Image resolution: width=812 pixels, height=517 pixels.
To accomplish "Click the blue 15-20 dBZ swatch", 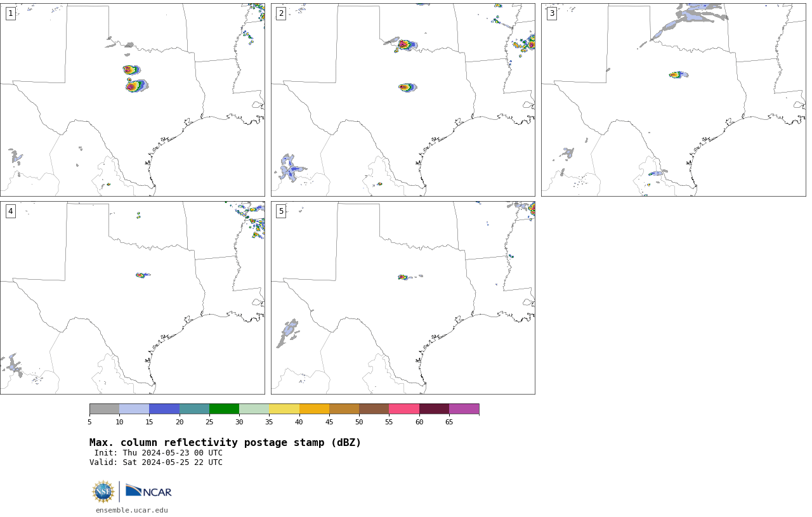I will 164,409.
